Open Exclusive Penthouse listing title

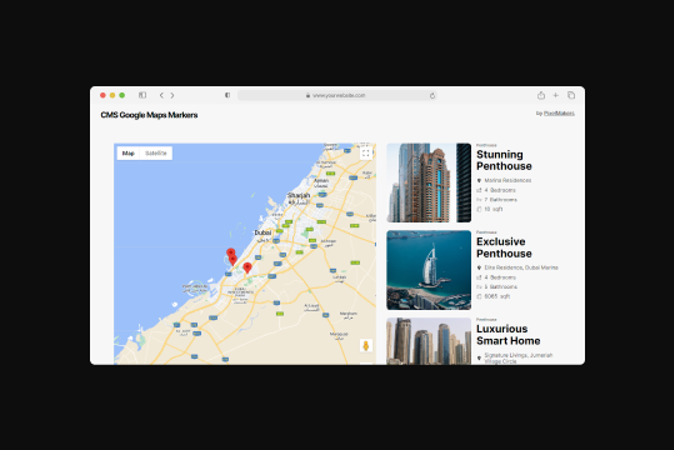click(504, 248)
